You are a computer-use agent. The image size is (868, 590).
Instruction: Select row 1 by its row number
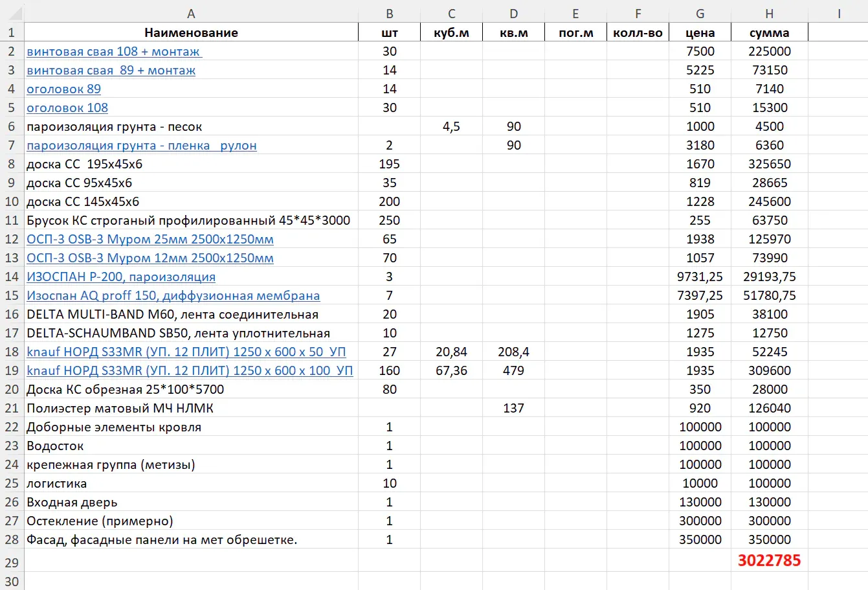(12, 33)
